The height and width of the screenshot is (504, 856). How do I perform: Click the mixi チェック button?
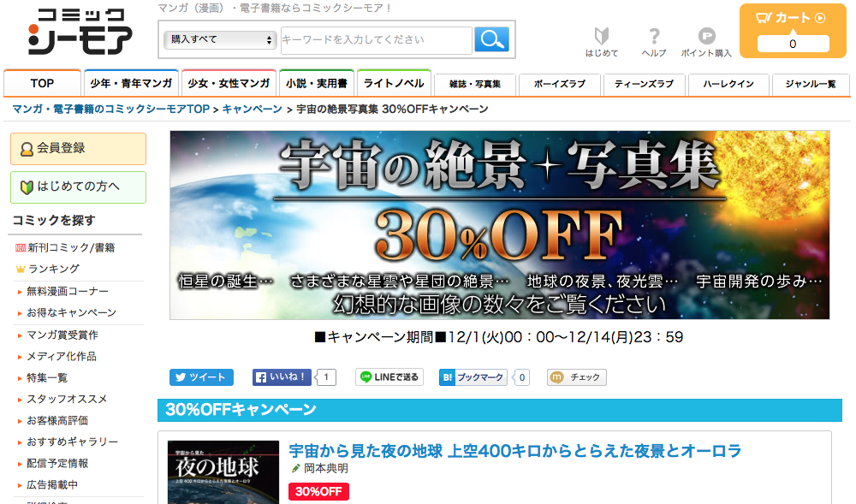click(576, 377)
